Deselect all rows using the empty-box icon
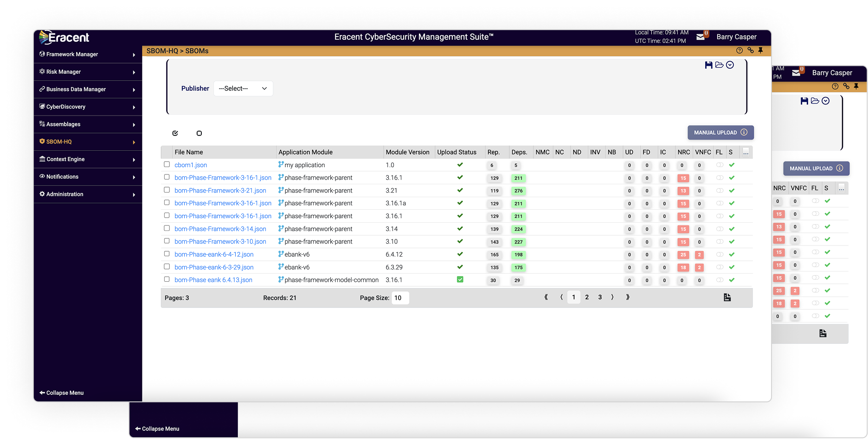 [x=199, y=133]
